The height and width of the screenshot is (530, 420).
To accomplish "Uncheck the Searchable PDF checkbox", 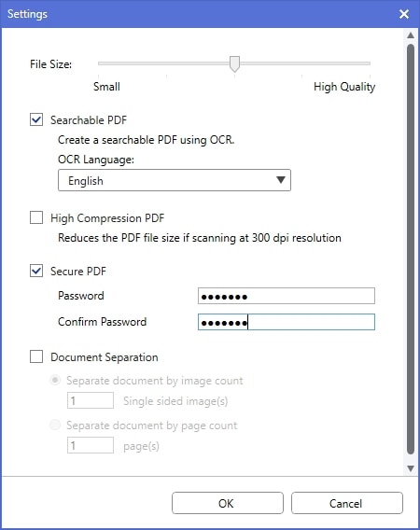I will (36, 119).
